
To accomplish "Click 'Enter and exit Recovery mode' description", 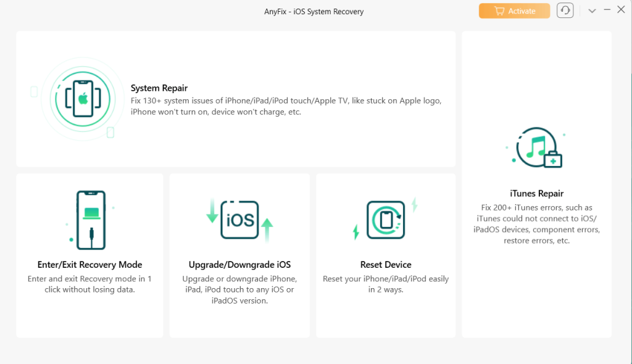I will [x=89, y=284].
